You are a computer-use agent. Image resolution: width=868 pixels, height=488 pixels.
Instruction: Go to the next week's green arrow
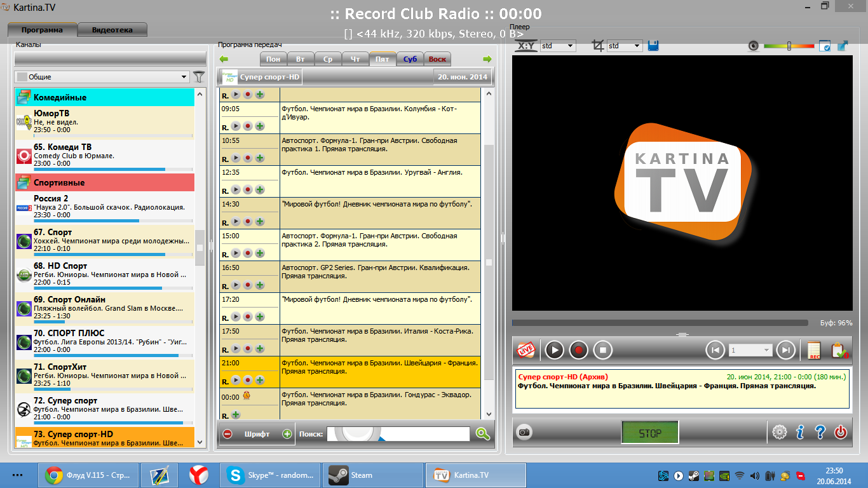[487, 59]
